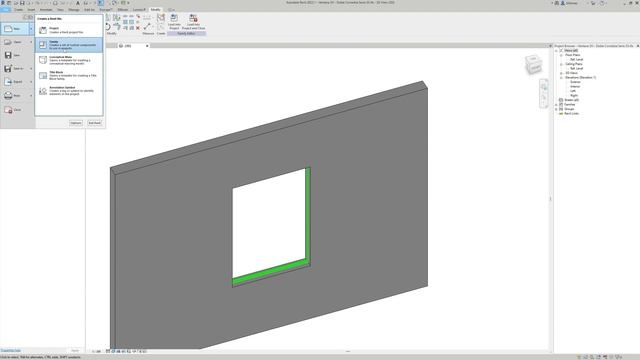Expand the arrow beside Export
640x360 pixels.
(31, 82)
